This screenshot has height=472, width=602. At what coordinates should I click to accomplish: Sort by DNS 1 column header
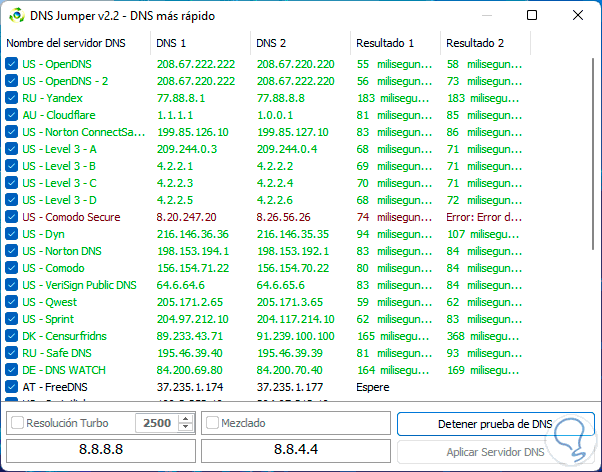point(171,43)
